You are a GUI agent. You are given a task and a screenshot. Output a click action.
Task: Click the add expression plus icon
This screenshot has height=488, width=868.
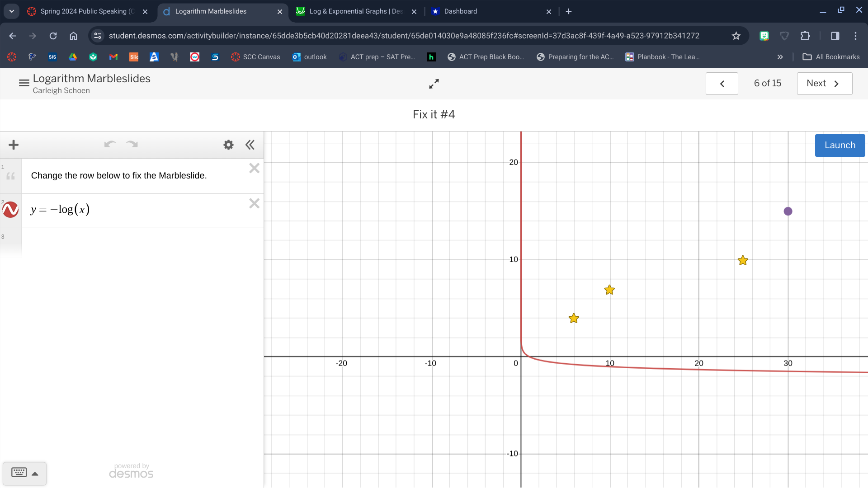click(13, 144)
